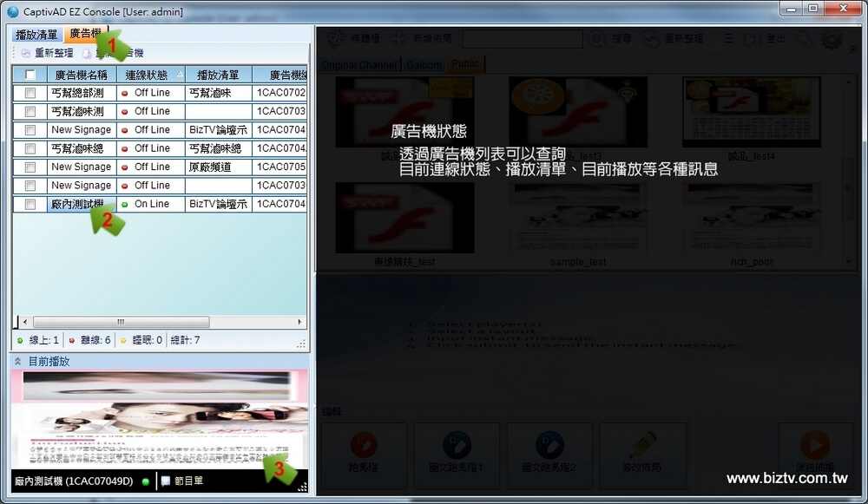Sort by 連線狀態 column header arrow
Screen dimensions: 868x504
pos(180,75)
